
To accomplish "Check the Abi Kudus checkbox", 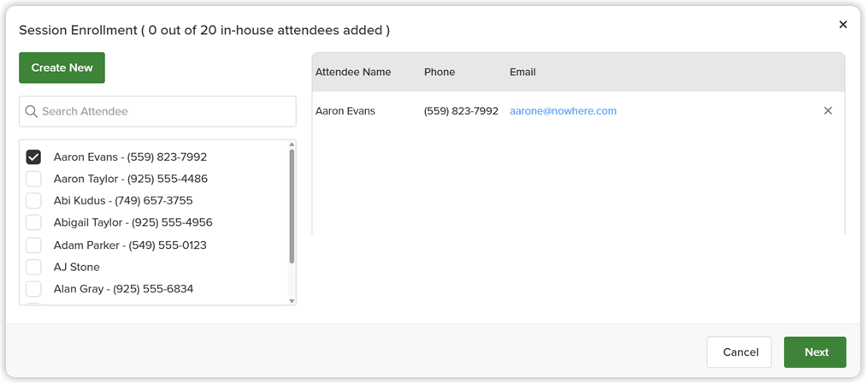I will (x=33, y=200).
